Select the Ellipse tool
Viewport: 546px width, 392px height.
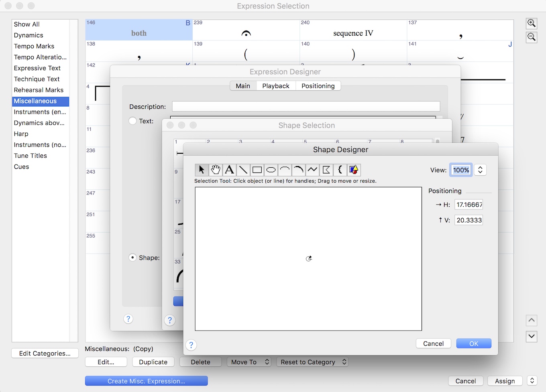tap(271, 170)
